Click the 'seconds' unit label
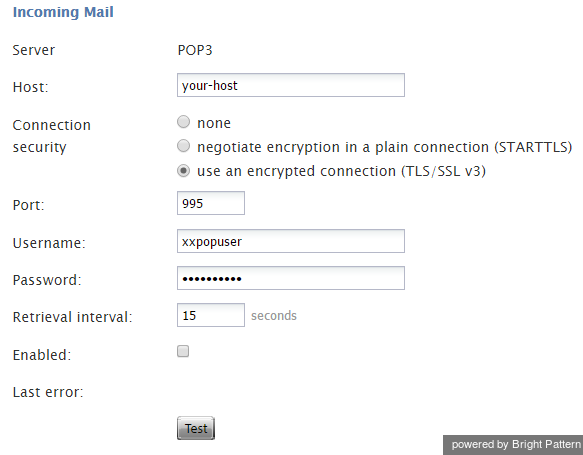Screen dimensions: 583x455 point(274,316)
